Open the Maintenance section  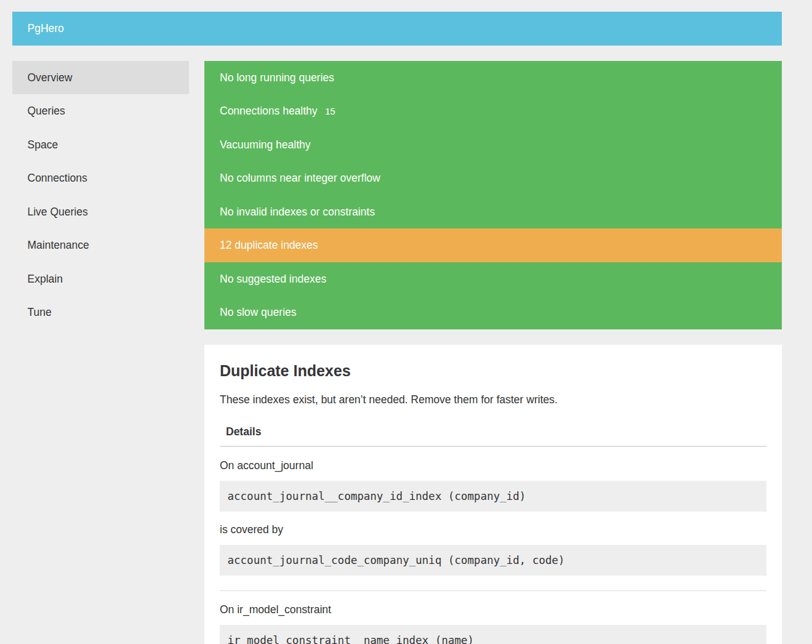(58, 245)
